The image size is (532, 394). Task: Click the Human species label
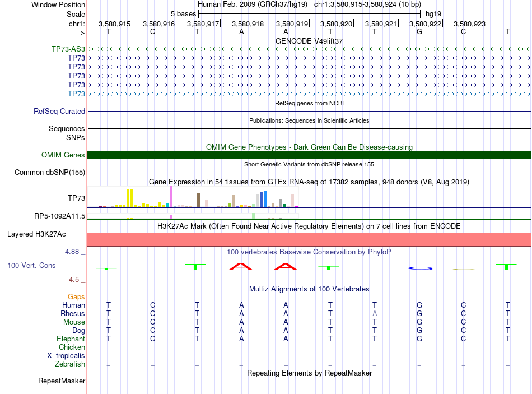(x=73, y=305)
